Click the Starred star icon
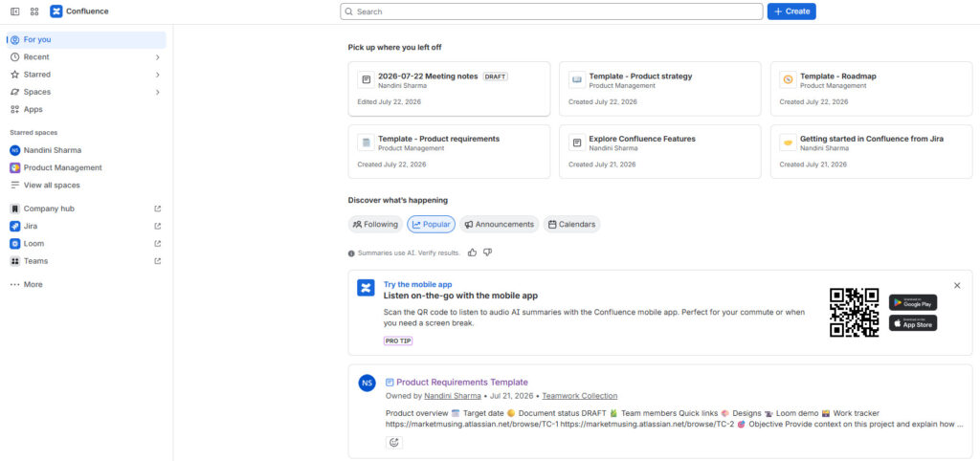 pos(15,75)
